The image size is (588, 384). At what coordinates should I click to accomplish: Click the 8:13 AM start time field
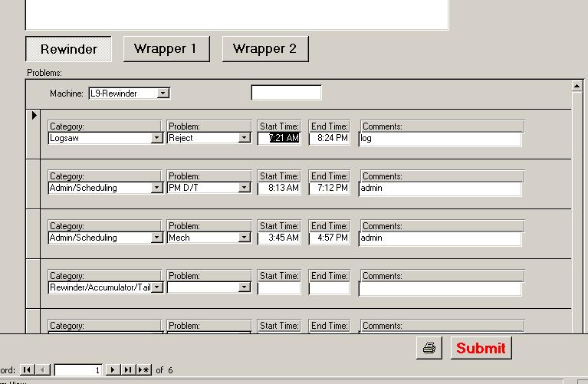click(279, 188)
